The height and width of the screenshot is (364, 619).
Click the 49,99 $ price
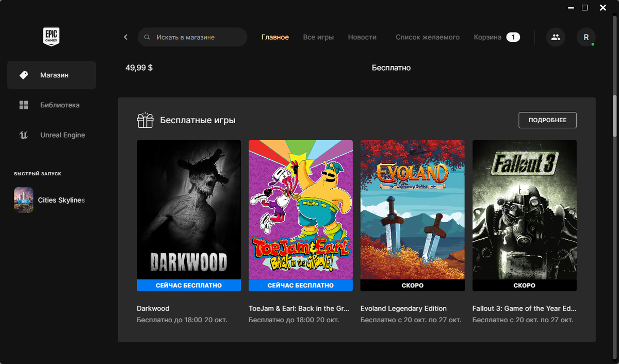[x=139, y=68]
